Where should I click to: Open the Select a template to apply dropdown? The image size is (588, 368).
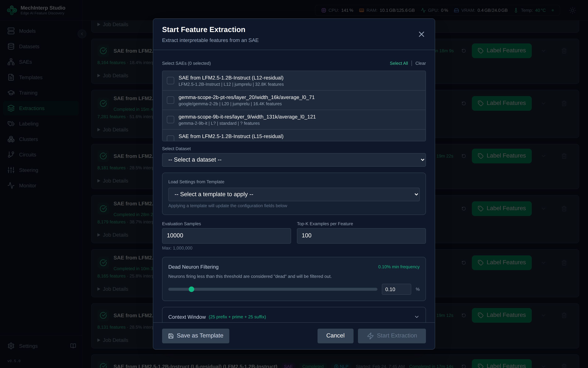point(294,194)
